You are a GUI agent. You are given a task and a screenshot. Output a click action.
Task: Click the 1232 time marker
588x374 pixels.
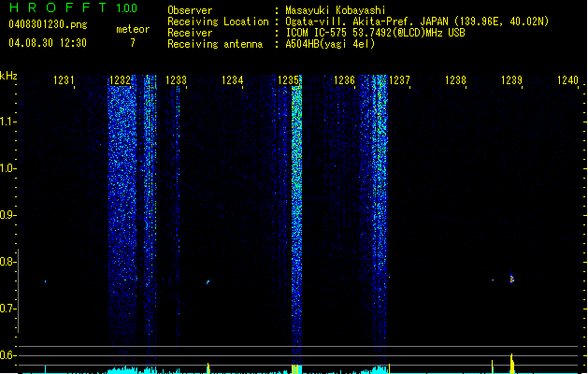120,80
